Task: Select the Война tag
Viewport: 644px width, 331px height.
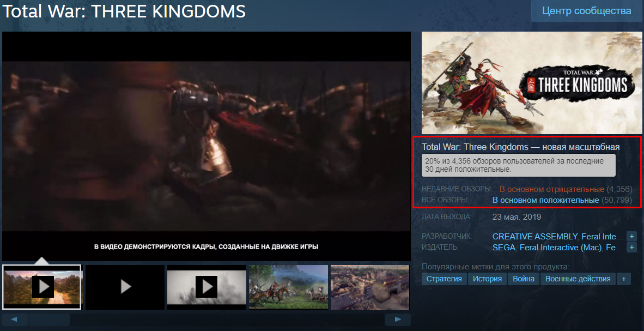Action: tap(524, 279)
